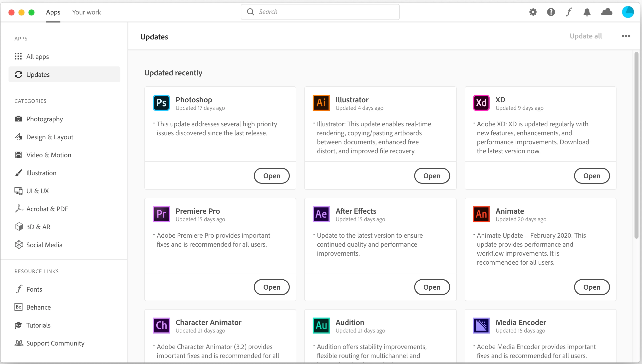Check the cloud sync status icon

point(607,12)
